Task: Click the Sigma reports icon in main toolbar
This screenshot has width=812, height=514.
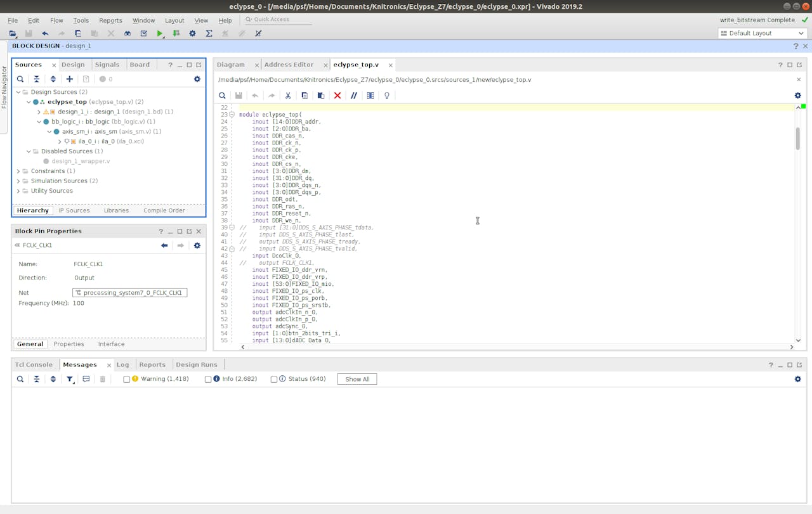Action: click(209, 34)
